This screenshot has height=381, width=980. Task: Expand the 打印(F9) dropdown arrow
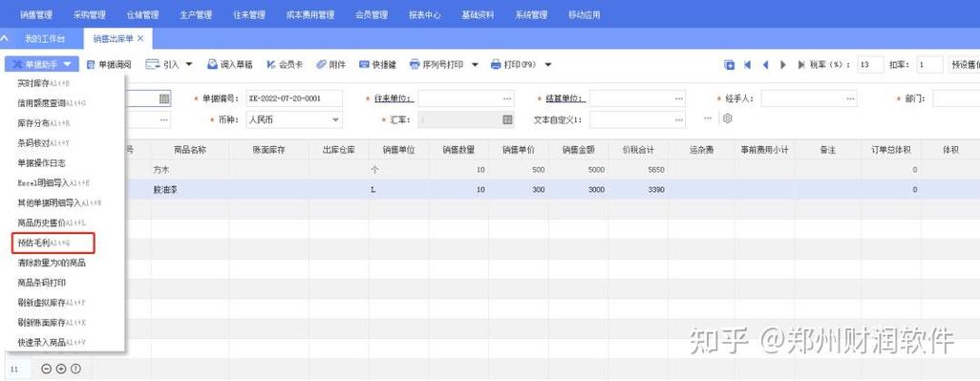coord(548,64)
